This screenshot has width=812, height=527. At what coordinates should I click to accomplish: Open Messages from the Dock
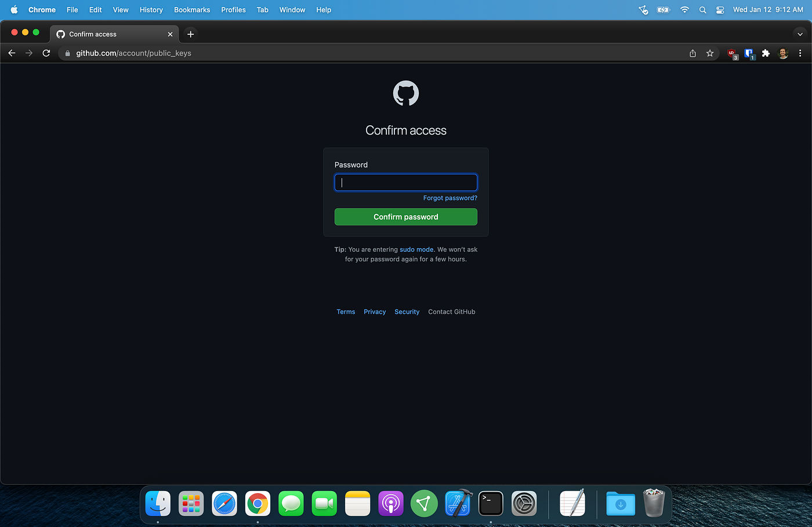coord(291,503)
